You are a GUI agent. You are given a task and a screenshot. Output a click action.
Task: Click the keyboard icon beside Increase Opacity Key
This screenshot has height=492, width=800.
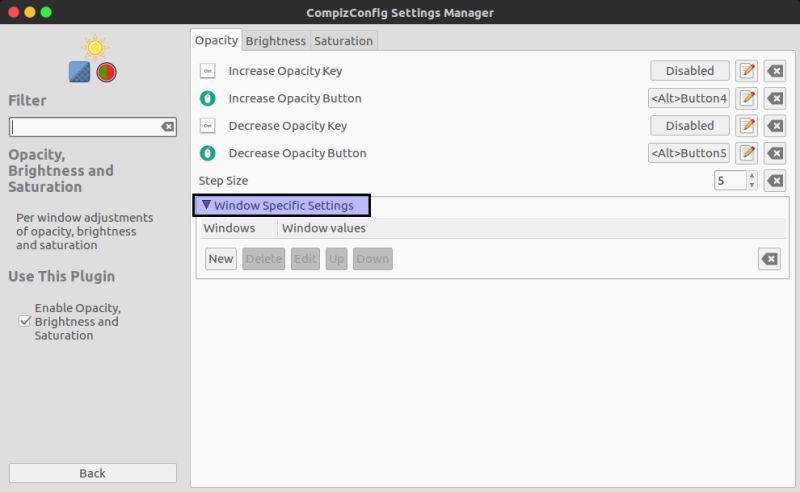tap(208, 71)
